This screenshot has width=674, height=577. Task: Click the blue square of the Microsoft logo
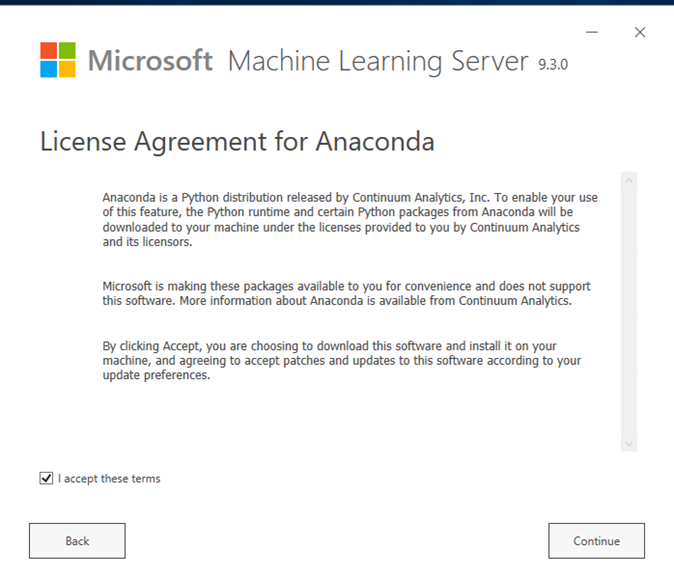(x=49, y=69)
